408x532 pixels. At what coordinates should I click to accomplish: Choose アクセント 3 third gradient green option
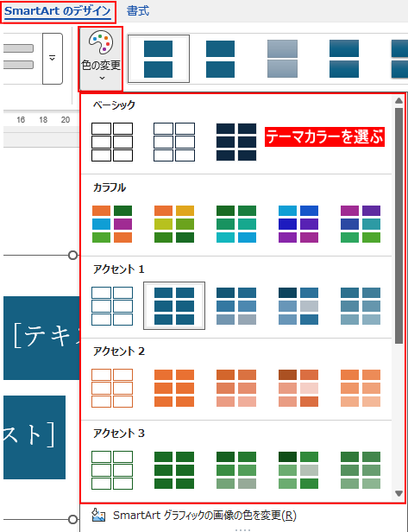236,470
